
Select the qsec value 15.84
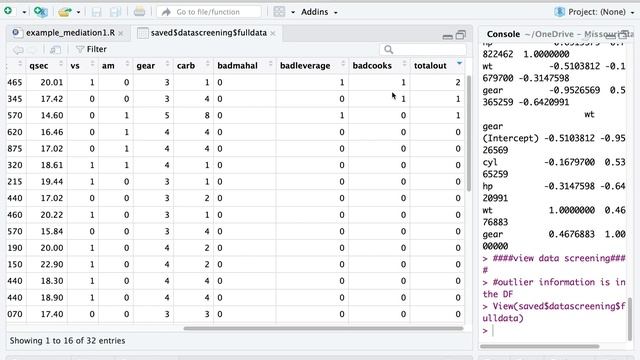pyautogui.click(x=52, y=231)
